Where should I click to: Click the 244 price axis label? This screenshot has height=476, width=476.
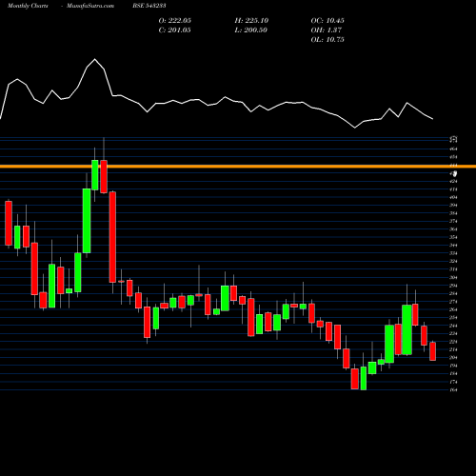(x=454, y=326)
